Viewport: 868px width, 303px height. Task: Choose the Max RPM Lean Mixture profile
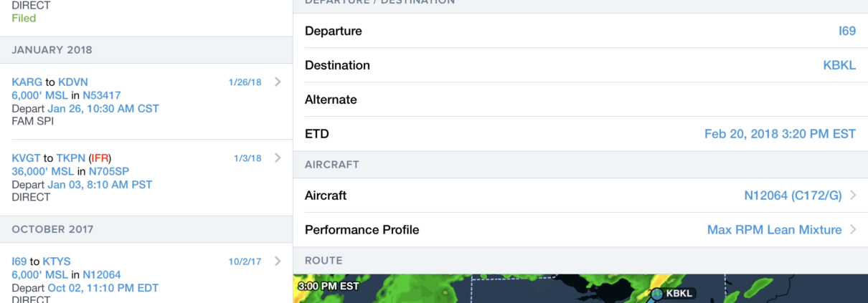coord(774,230)
